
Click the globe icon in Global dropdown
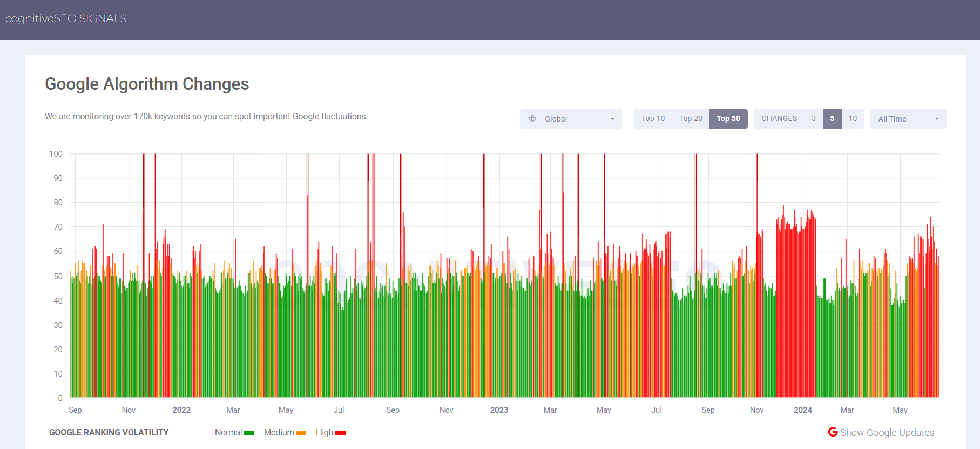(532, 118)
